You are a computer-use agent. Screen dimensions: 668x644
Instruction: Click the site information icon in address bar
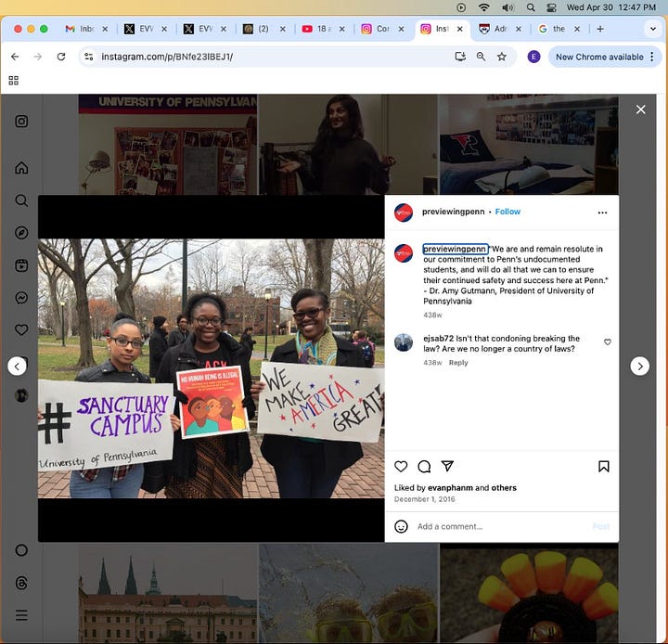click(89, 57)
